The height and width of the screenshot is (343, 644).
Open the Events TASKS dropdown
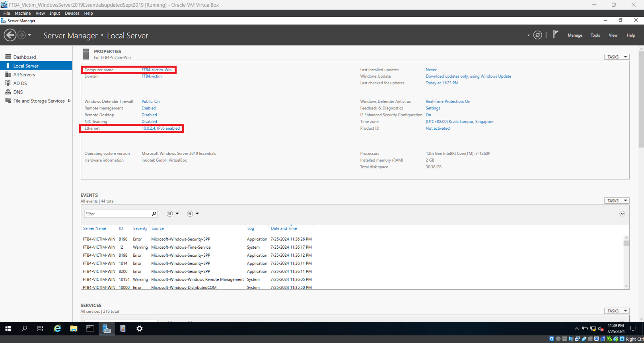[x=617, y=201]
